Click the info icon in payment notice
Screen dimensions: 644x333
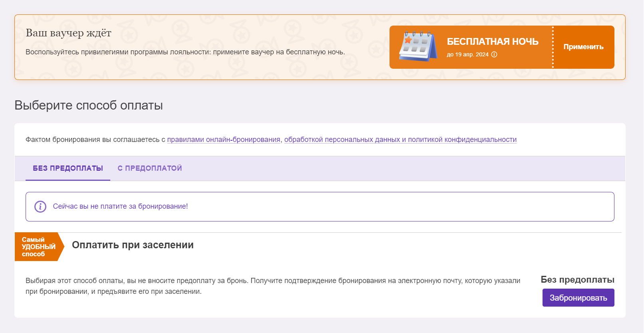pyautogui.click(x=40, y=206)
